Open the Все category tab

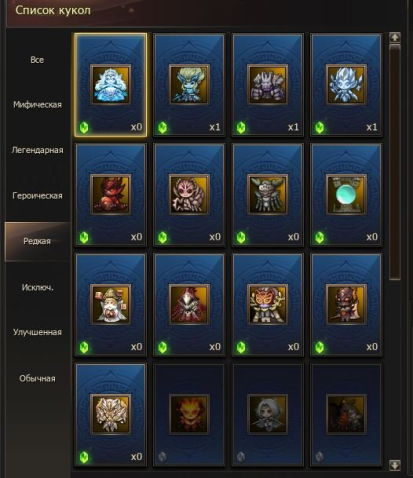[x=37, y=60]
